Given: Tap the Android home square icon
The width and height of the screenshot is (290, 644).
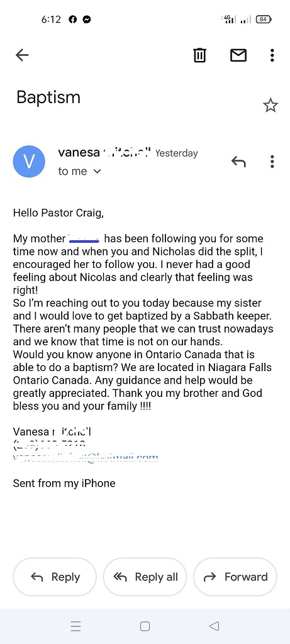Looking at the screenshot, I should (x=145, y=626).
